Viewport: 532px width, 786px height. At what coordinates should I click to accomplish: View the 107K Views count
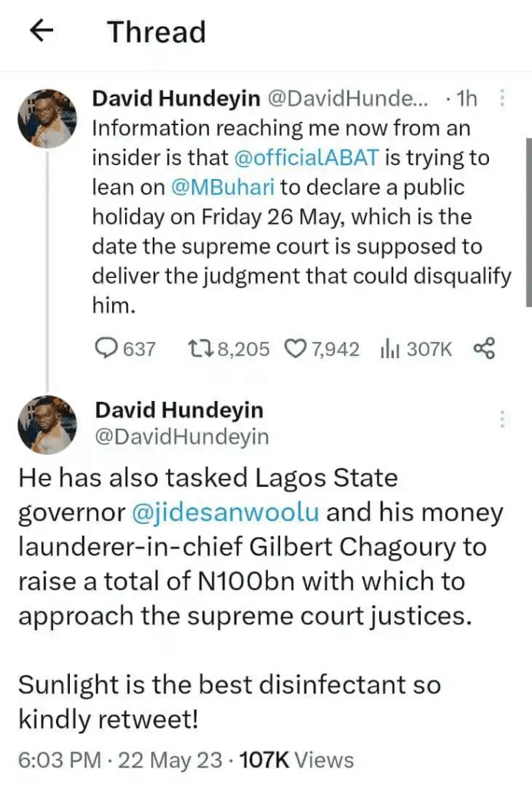296,760
